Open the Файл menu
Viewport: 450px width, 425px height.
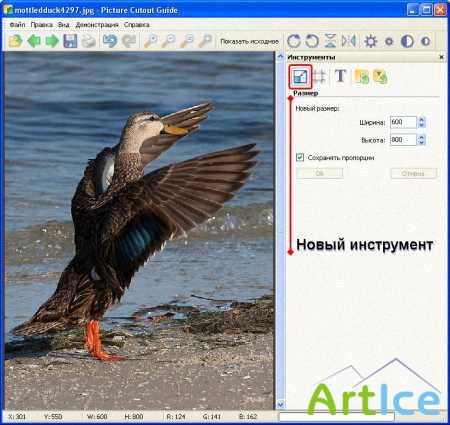point(17,25)
